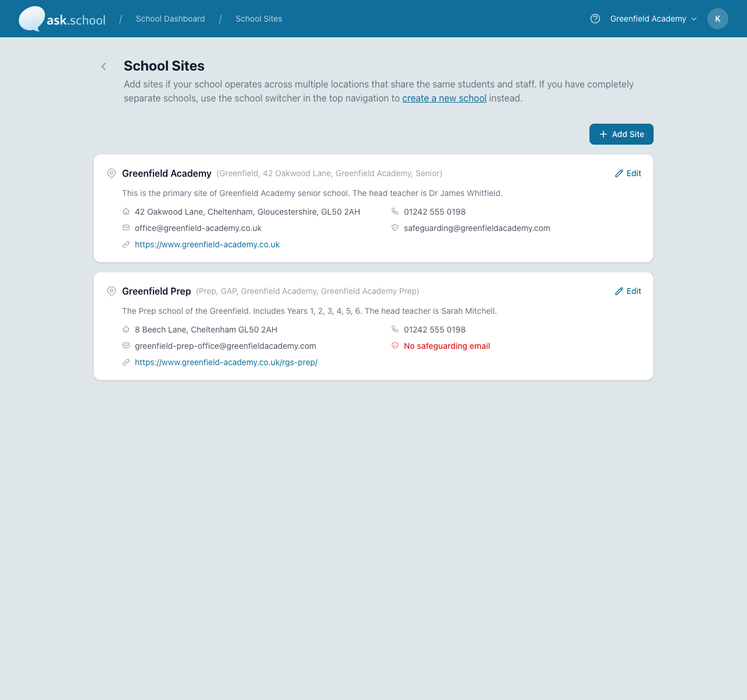This screenshot has height=700, width=747.
Task: Click the red shield icon beside No safeguarding email
Action: click(395, 345)
